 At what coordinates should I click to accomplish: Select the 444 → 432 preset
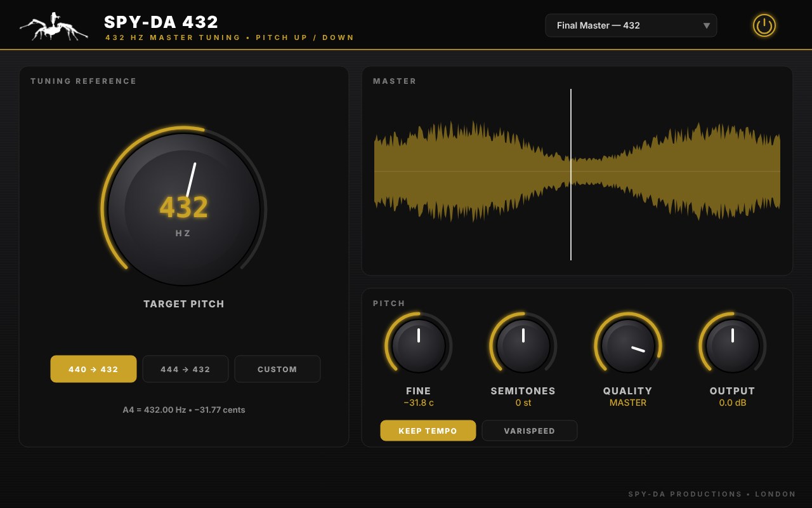coord(185,369)
